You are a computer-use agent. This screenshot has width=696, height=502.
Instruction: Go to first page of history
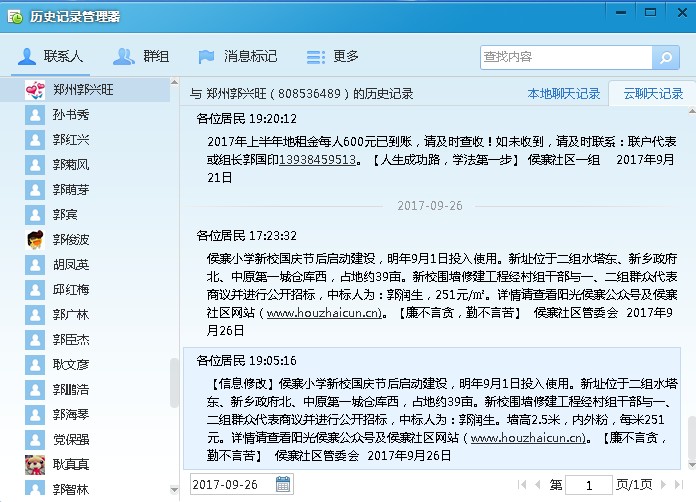pyautogui.click(x=522, y=484)
